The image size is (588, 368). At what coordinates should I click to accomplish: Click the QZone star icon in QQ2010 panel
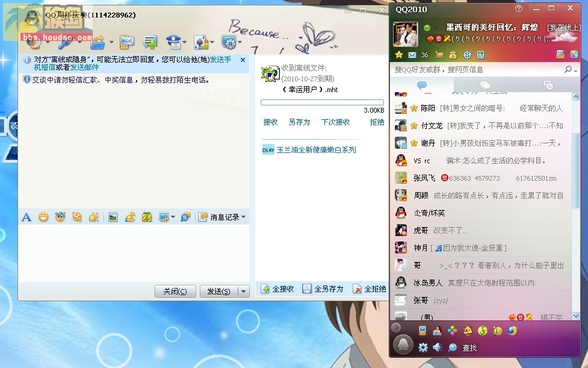pyautogui.click(x=399, y=55)
